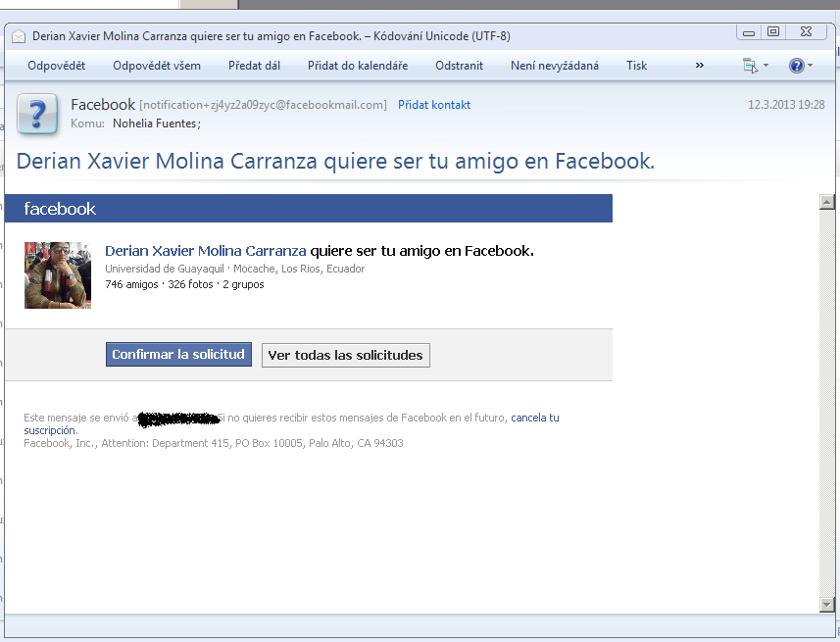Delete the message with Odstranit
Viewport: 840px width, 642px height.
coord(459,66)
